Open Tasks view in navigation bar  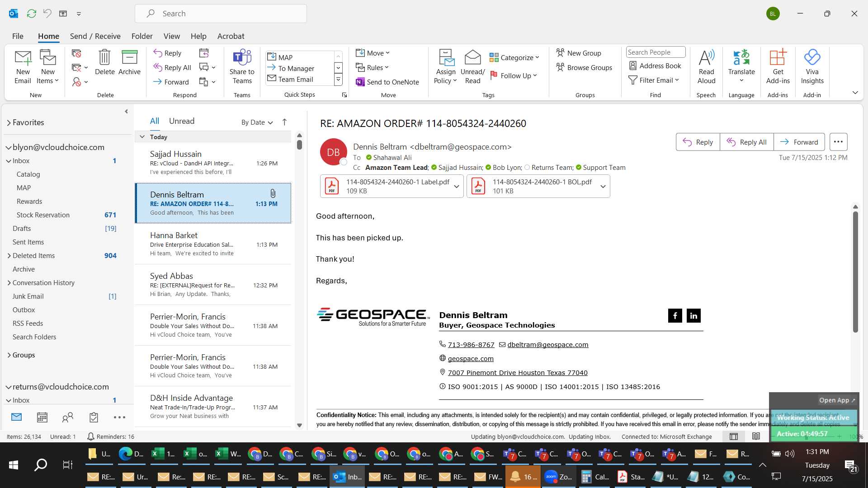94,417
